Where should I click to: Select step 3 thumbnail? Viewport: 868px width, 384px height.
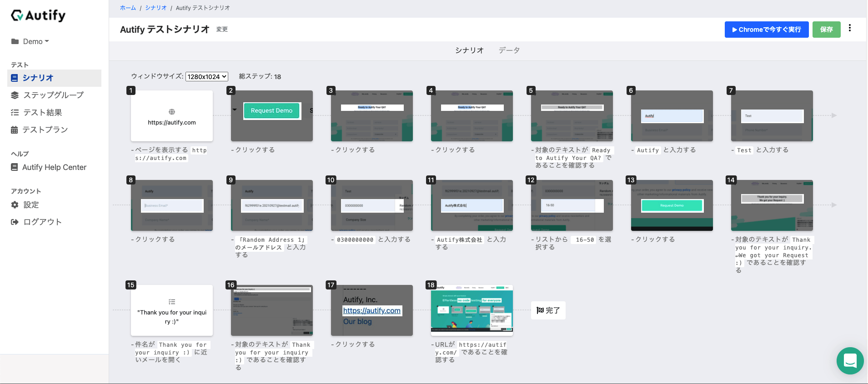(x=372, y=116)
